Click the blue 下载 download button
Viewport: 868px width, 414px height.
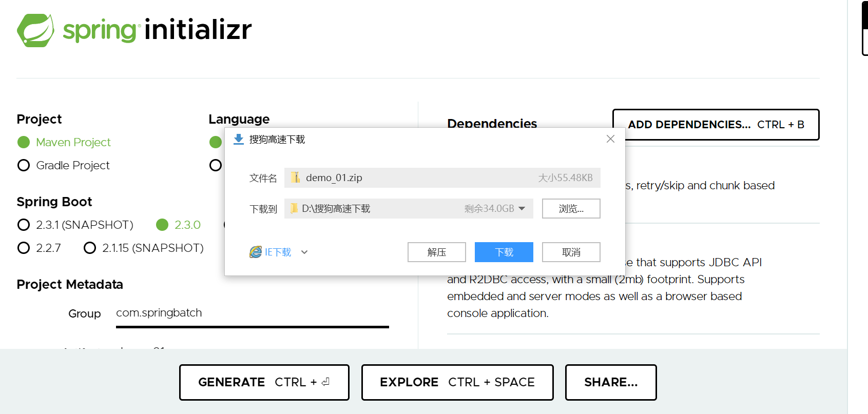pos(504,252)
